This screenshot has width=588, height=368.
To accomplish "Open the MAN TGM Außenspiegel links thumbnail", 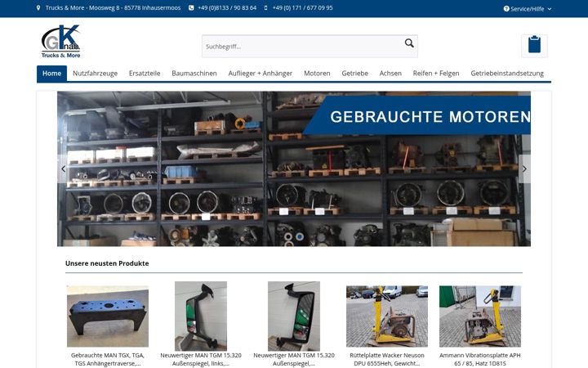I will pos(201,316).
